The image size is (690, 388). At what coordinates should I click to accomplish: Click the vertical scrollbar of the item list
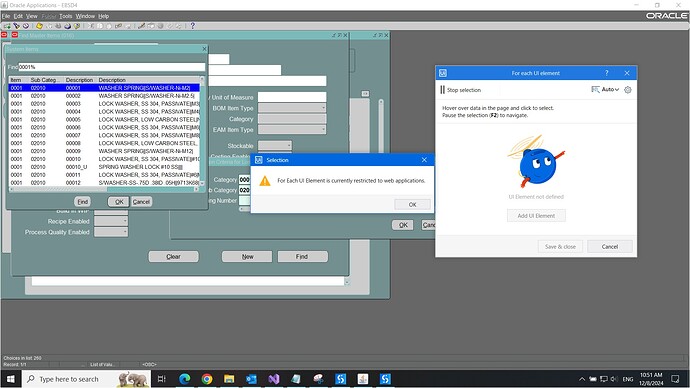click(x=202, y=131)
